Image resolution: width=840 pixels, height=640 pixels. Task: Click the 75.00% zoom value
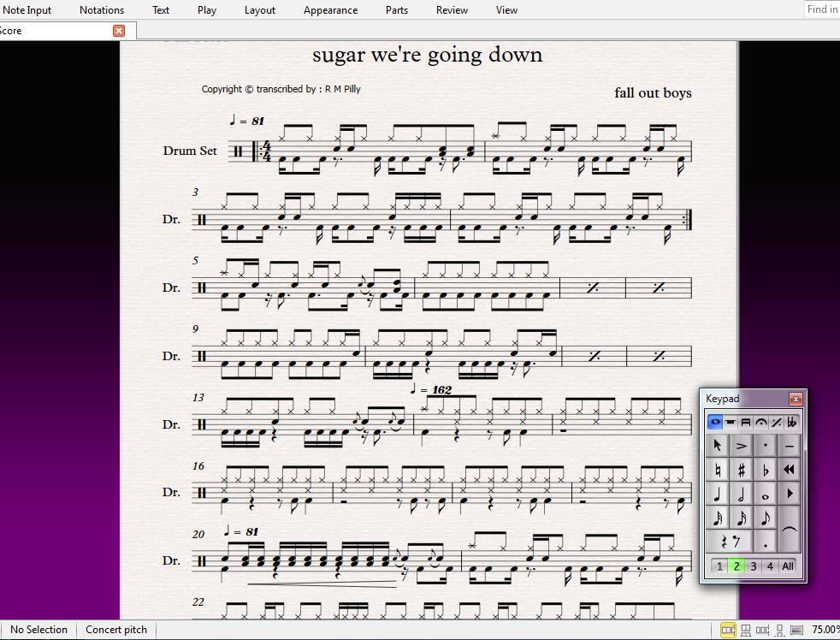825,629
